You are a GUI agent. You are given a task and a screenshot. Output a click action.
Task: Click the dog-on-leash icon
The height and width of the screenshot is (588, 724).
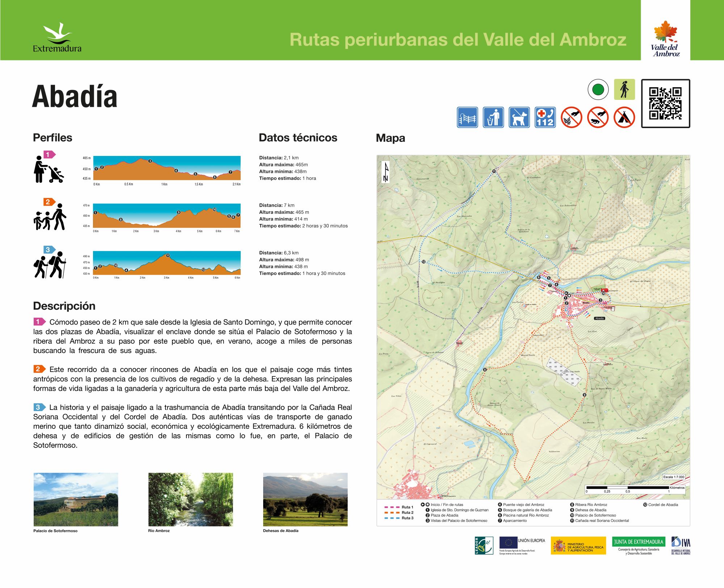tap(519, 117)
